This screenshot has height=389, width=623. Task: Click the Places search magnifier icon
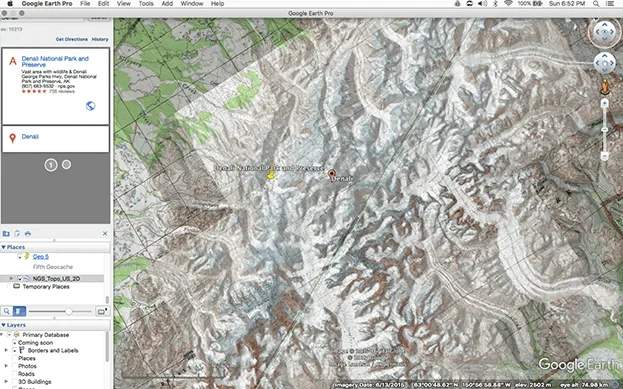[x=7, y=311]
